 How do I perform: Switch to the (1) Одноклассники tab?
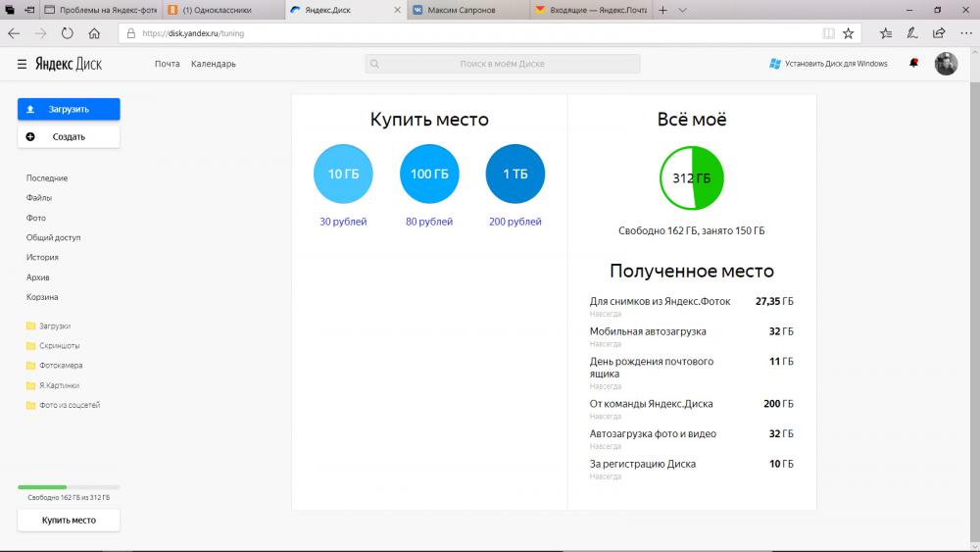(223, 10)
